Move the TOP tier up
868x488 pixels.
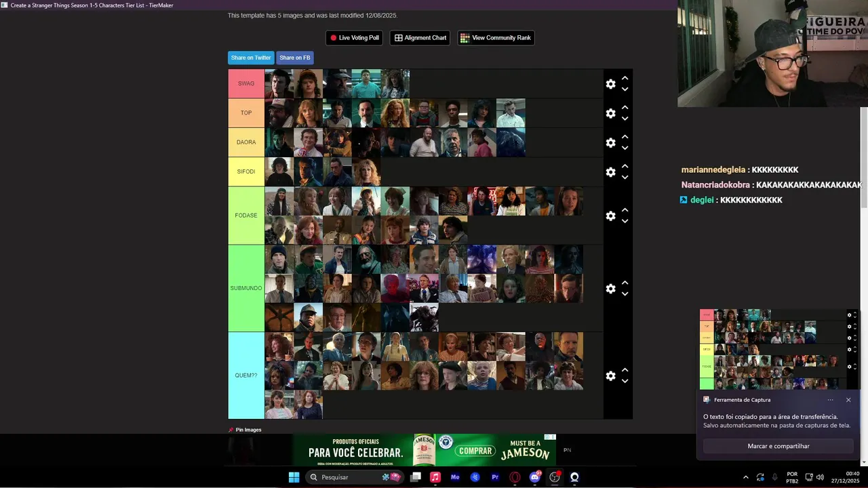tap(625, 108)
